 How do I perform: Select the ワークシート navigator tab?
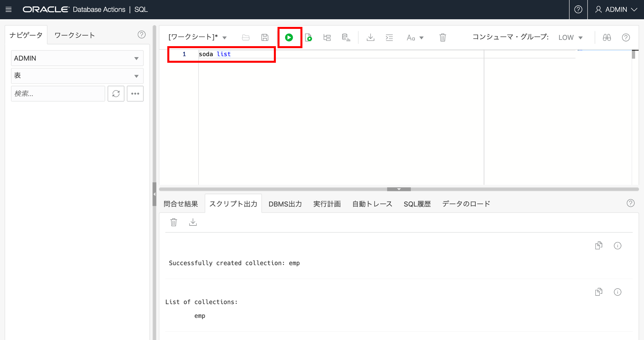(x=75, y=35)
